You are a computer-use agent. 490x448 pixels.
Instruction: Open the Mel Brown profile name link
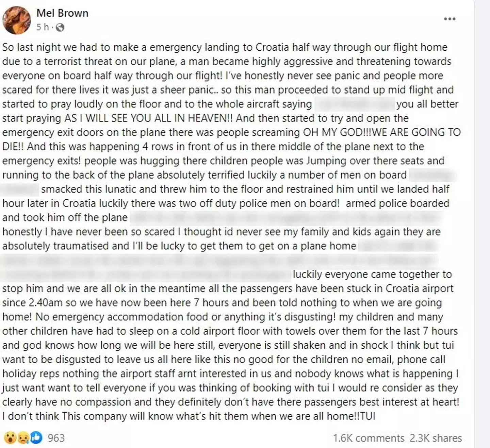pos(62,13)
